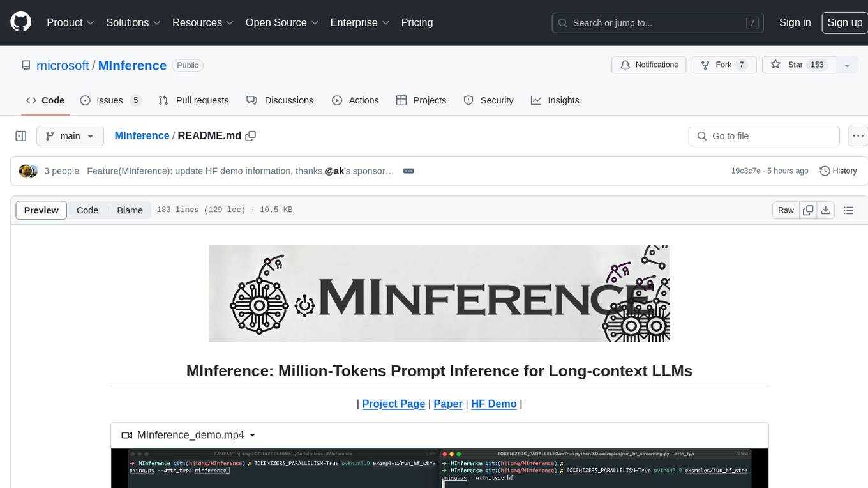
Task: Open the more file actions menu
Action: click(x=858, y=136)
